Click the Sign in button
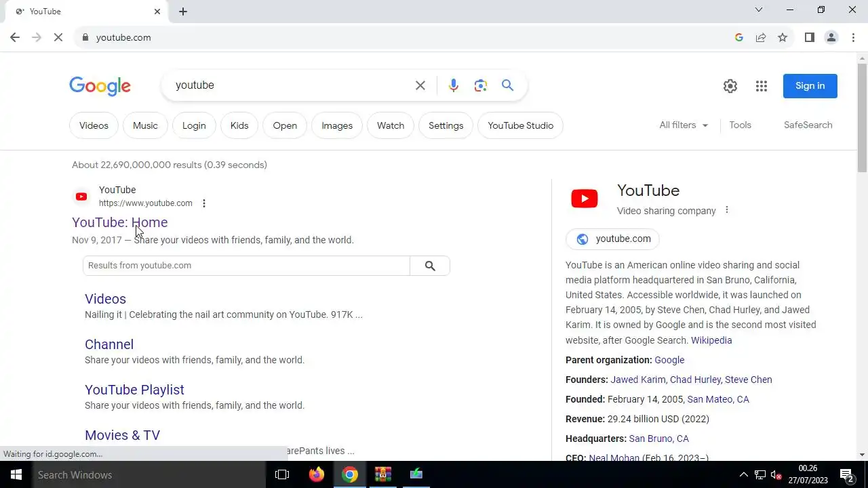Screen dimensions: 868x488 coord(810,86)
